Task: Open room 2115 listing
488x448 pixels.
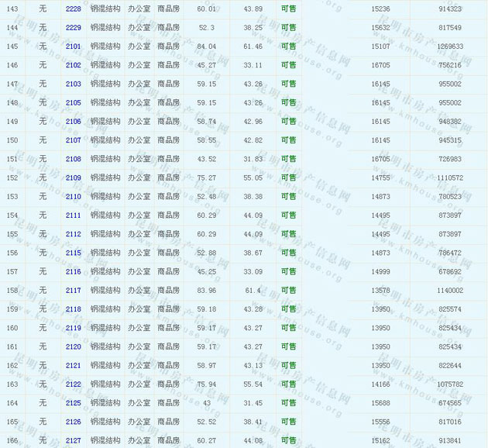Action: pos(74,253)
